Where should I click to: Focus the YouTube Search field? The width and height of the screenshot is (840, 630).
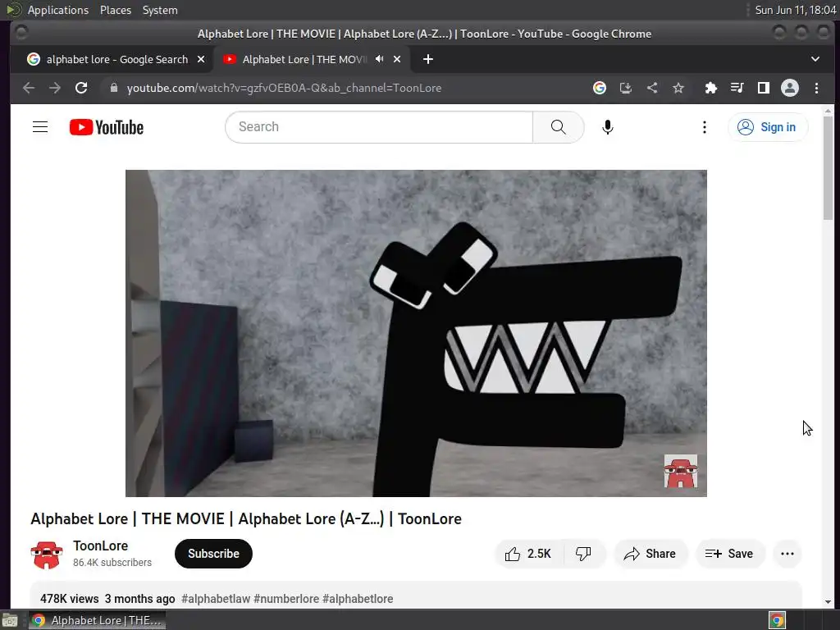click(x=379, y=127)
